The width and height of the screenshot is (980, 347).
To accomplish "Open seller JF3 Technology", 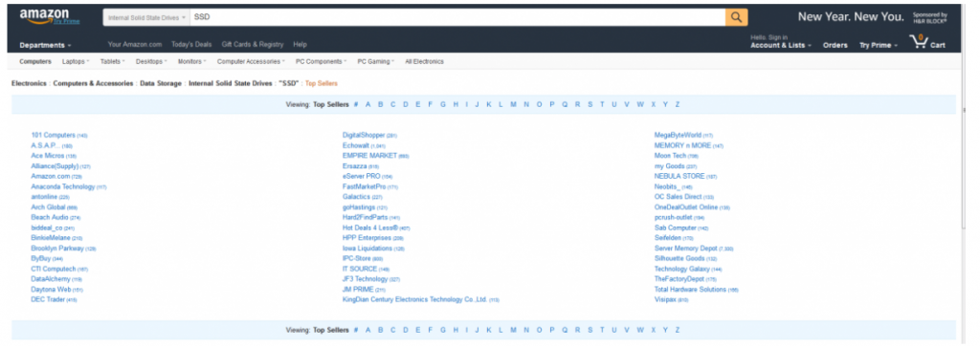I will pyautogui.click(x=365, y=279).
